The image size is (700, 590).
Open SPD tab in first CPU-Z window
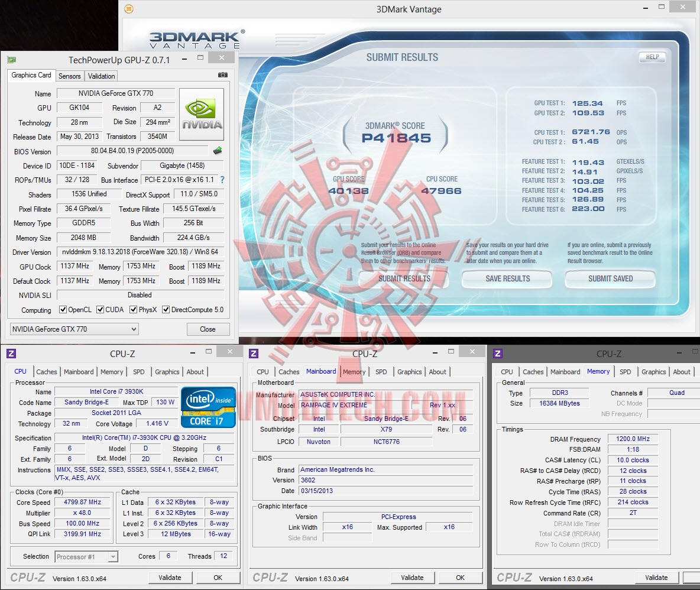(x=139, y=371)
